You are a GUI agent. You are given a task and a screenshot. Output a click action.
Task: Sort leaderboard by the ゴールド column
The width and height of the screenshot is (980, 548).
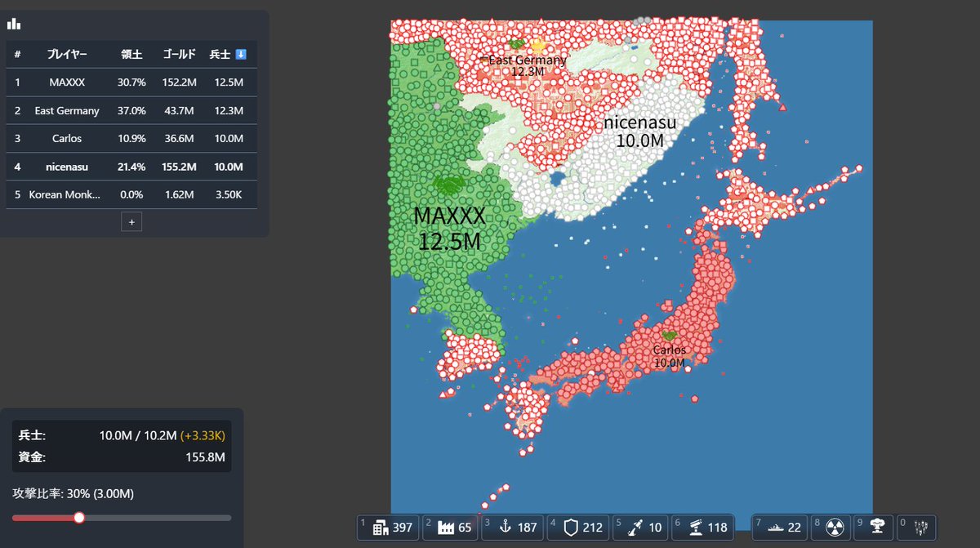click(x=180, y=54)
